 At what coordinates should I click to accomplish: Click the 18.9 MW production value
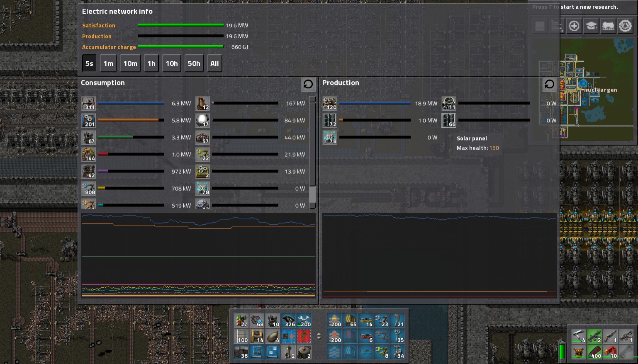coord(426,103)
